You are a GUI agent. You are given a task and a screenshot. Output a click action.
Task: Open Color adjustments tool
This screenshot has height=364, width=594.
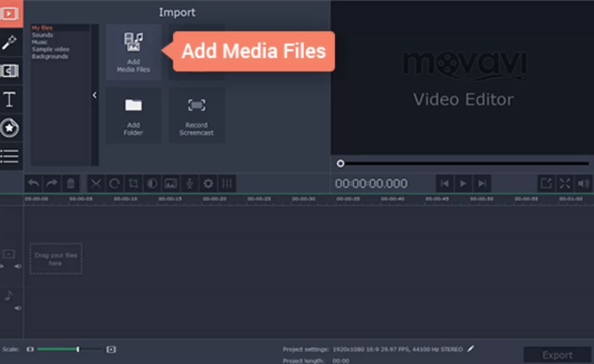coord(152,184)
